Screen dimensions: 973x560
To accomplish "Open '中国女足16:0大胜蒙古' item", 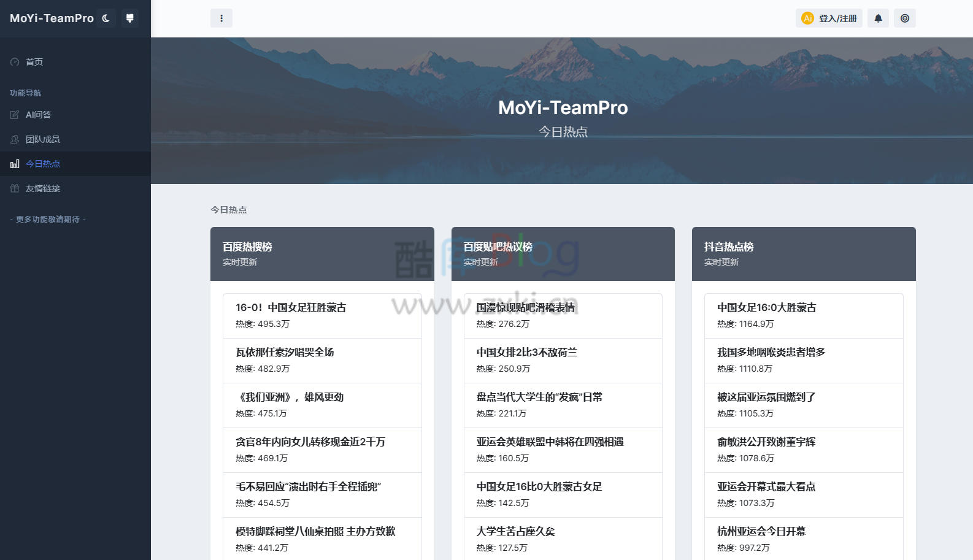I will coord(804,316).
